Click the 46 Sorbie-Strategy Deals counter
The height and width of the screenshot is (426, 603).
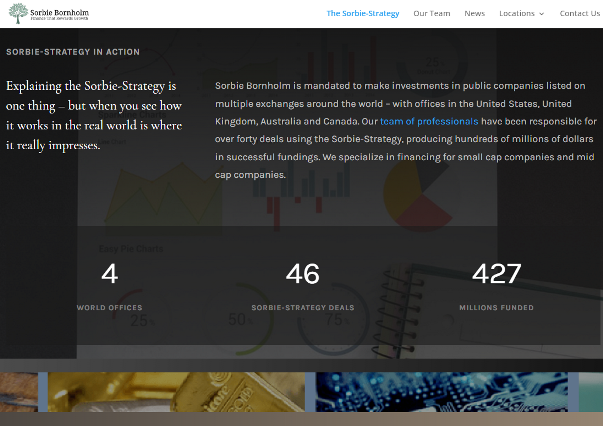click(303, 274)
